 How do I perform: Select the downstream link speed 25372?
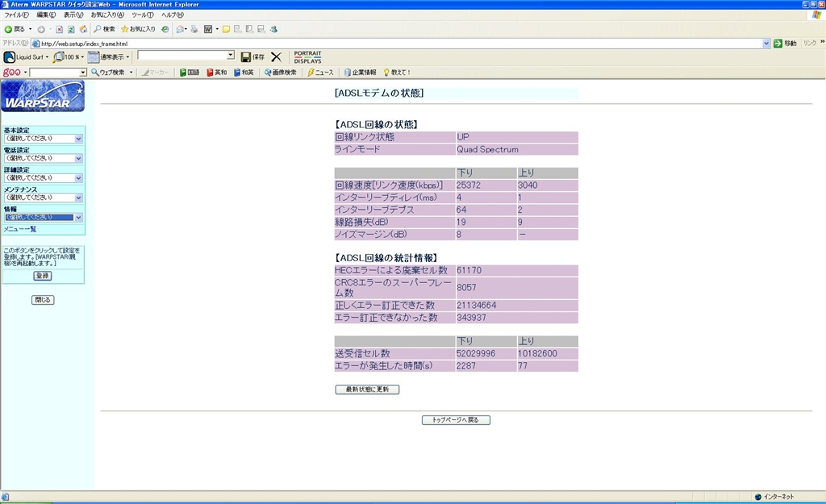469,185
